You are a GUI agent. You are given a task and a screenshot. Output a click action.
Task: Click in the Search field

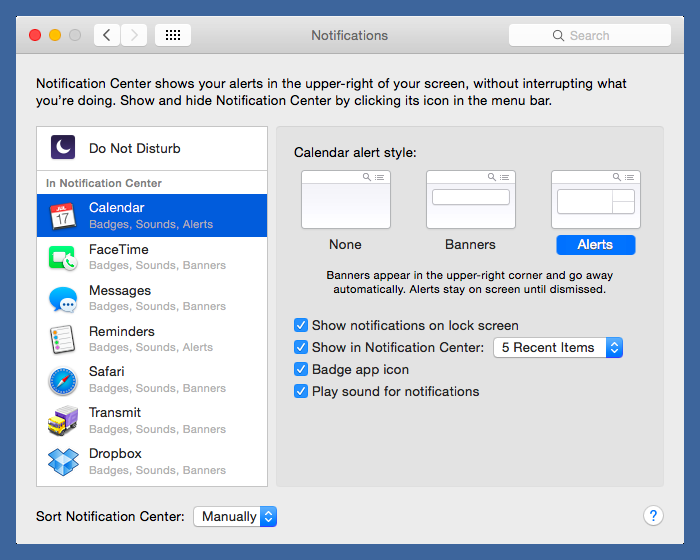[x=590, y=35]
